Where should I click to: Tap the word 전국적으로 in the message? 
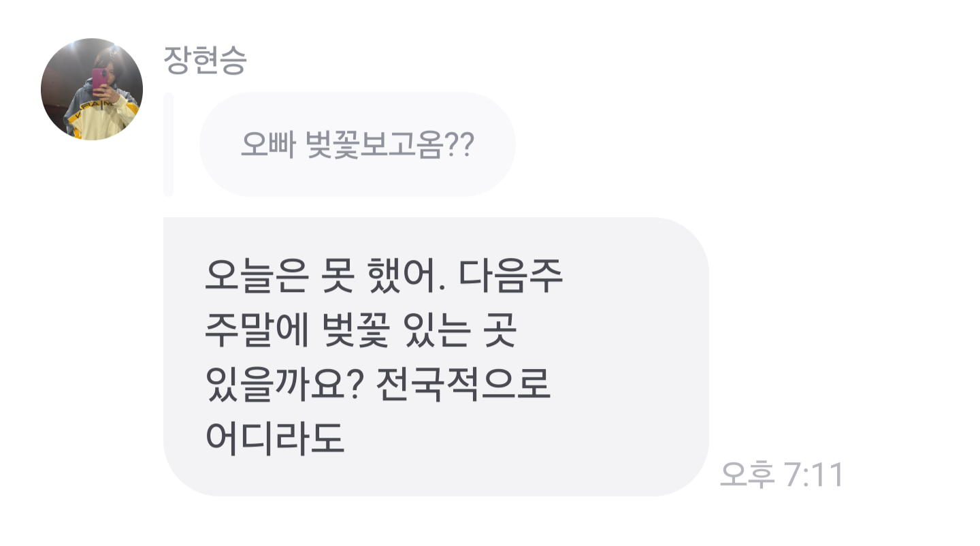[463, 385]
